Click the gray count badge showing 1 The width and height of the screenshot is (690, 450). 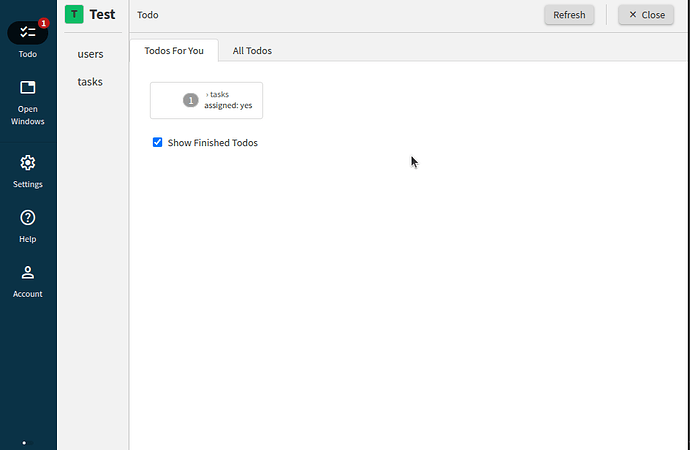click(x=190, y=100)
